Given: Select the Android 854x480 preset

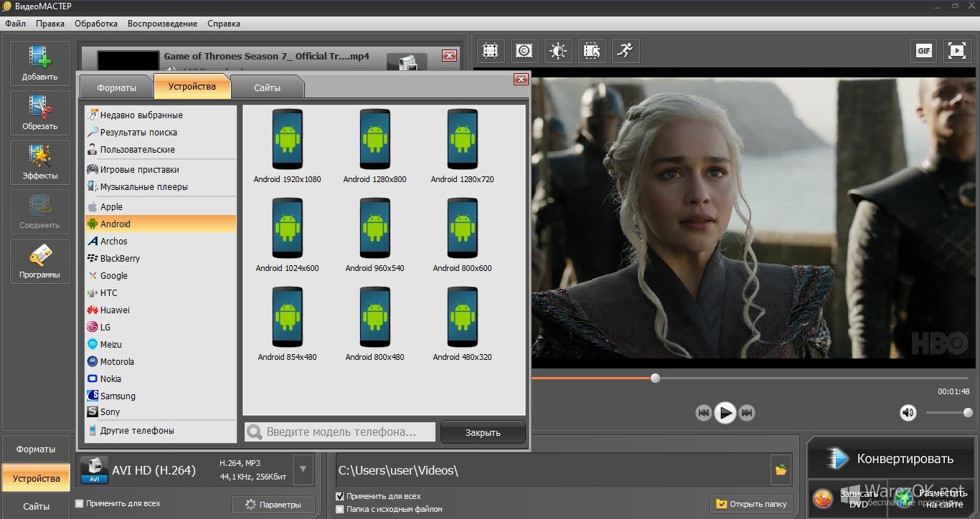Looking at the screenshot, I should (x=287, y=324).
